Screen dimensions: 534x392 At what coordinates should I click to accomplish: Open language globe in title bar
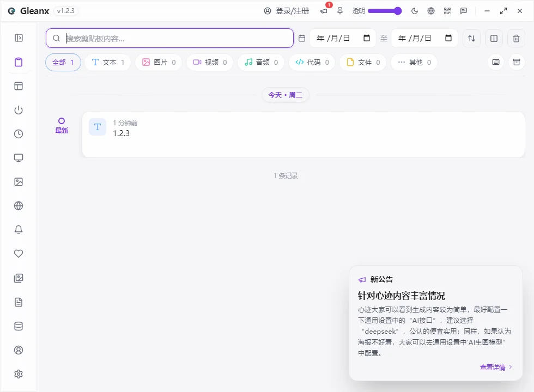click(x=431, y=11)
